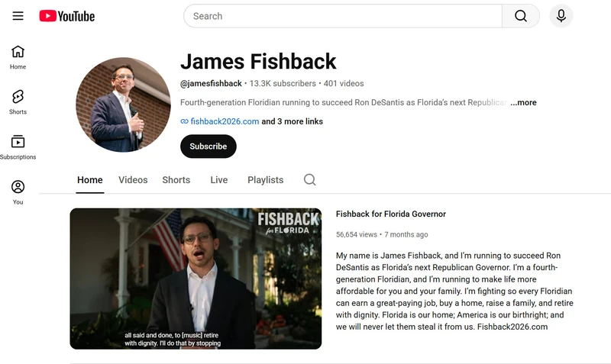Open Shorts in the left sidebar

[18, 102]
